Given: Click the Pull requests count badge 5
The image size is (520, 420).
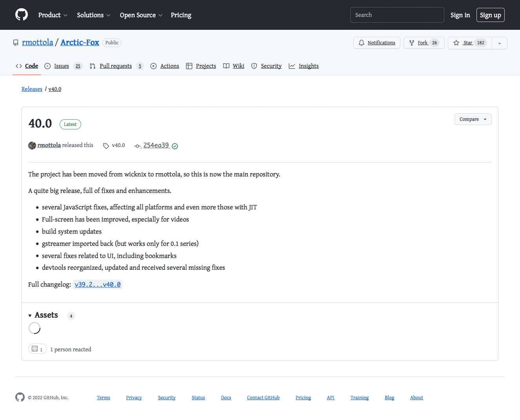Looking at the screenshot, I should [140, 66].
